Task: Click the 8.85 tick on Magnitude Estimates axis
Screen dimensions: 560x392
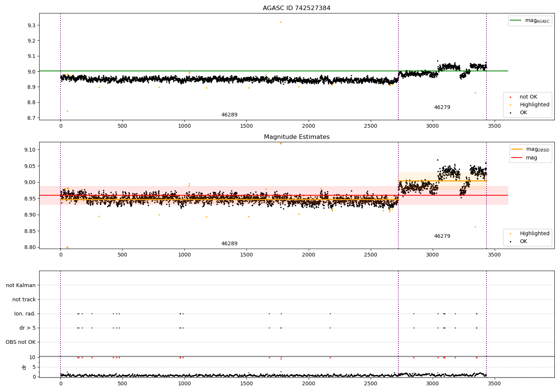Action: pyautogui.click(x=30, y=231)
